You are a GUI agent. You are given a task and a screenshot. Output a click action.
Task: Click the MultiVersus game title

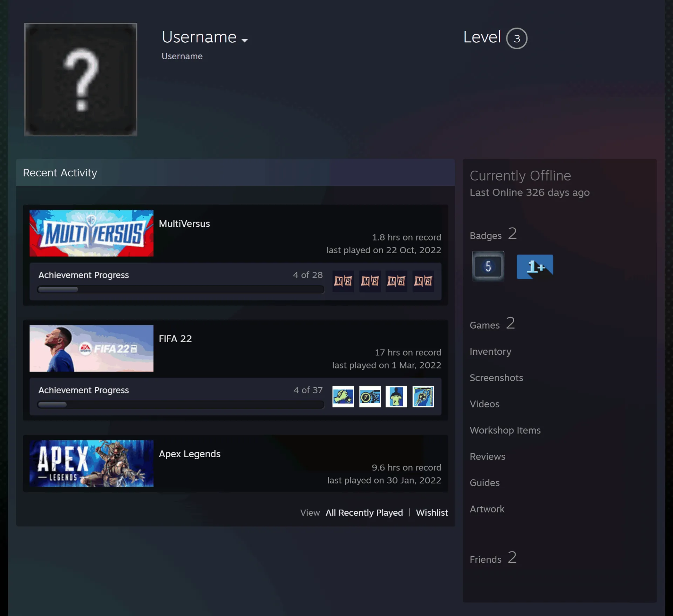click(x=184, y=224)
